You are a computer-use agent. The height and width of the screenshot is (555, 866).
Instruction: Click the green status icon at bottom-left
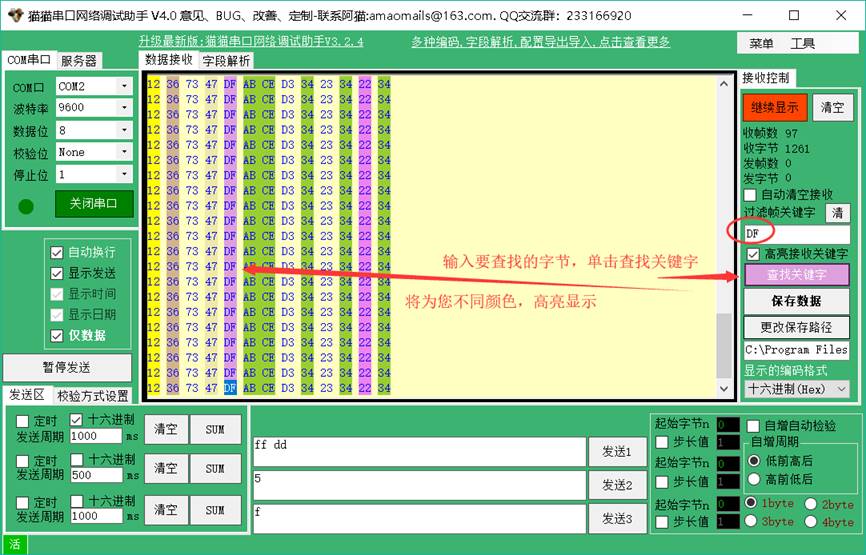pyautogui.click(x=15, y=545)
